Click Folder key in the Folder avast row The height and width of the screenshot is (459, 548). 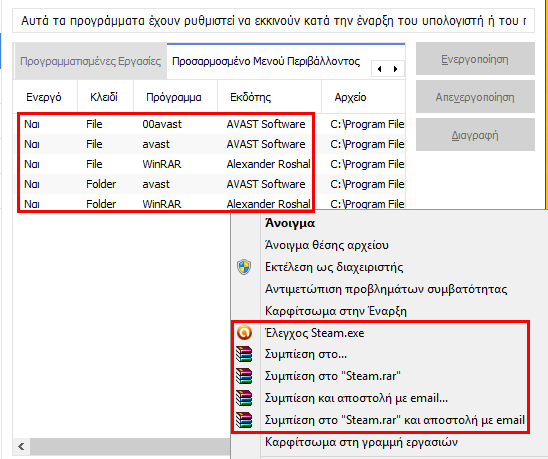[x=101, y=184]
